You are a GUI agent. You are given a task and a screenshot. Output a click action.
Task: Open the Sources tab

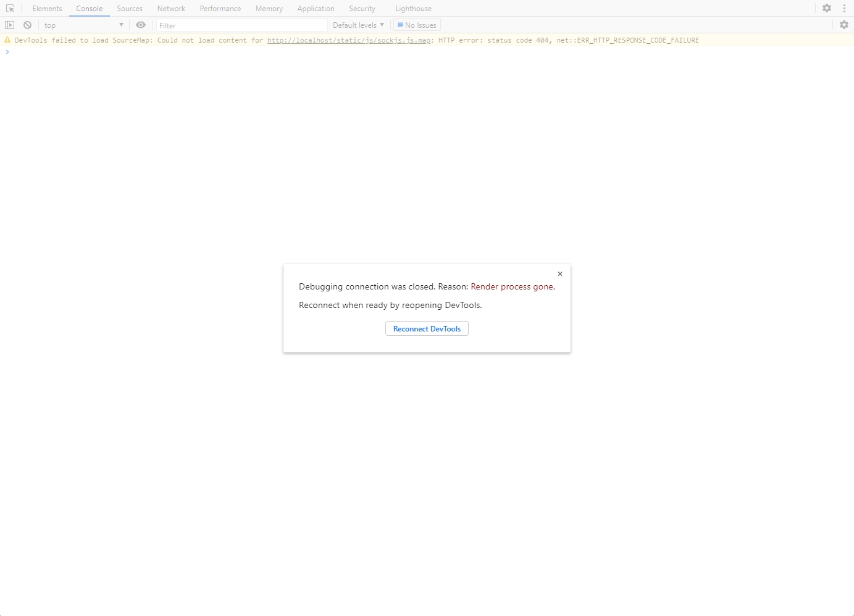[130, 9]
